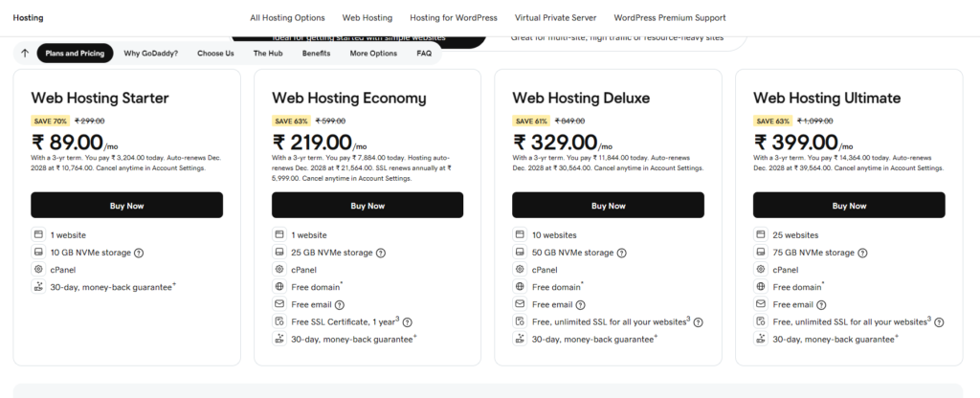The height and width of the screenshot is (398, 980).
Task: Select the More Options tab
Action: [373, 54]
